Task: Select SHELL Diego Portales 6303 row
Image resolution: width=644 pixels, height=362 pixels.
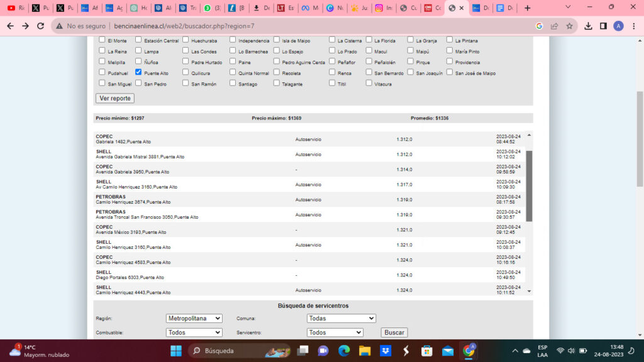Action: [x=309, y=275]
